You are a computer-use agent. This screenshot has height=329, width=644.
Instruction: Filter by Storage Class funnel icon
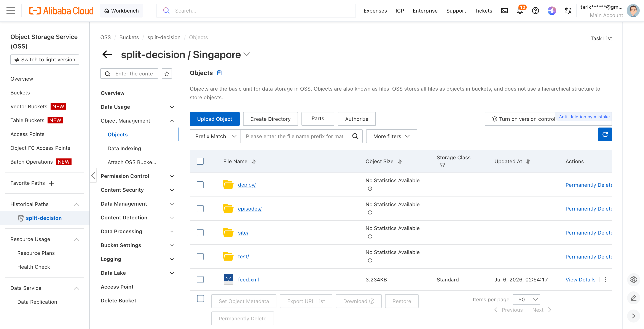pos(442,166)
